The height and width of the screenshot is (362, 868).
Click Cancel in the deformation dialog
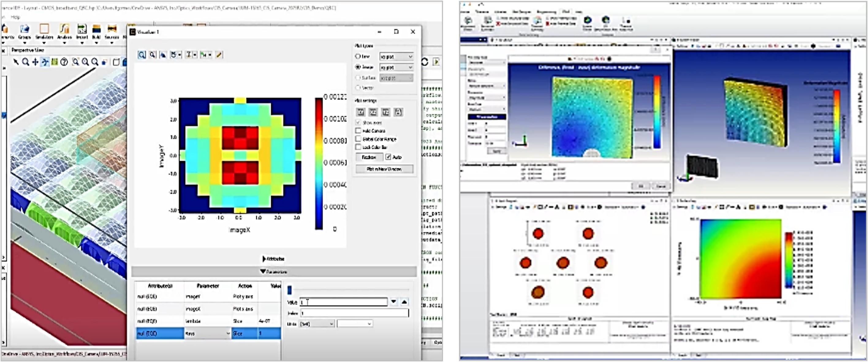click(661, 186)
